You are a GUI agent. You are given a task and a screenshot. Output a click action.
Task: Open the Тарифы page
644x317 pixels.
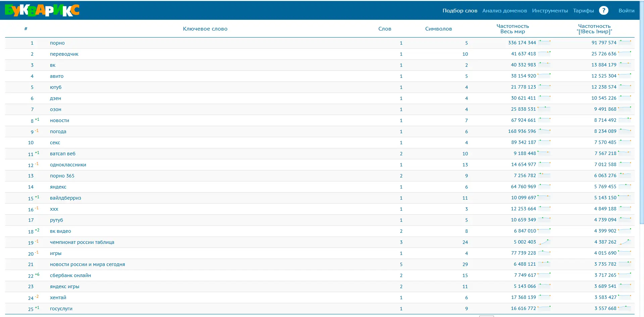[x=584, y=11]
